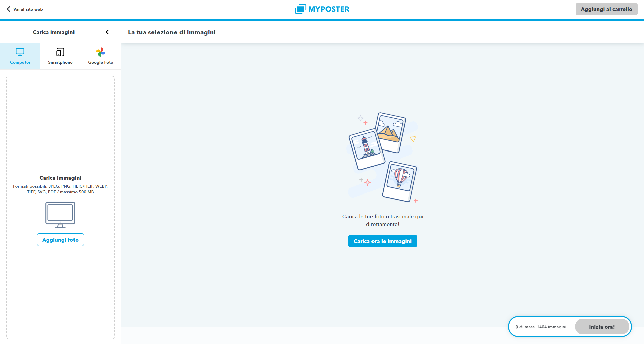This screenshot has width=644, height=344.
Task: Open Google Foto to import photos
Action: [x=100, y=56]
